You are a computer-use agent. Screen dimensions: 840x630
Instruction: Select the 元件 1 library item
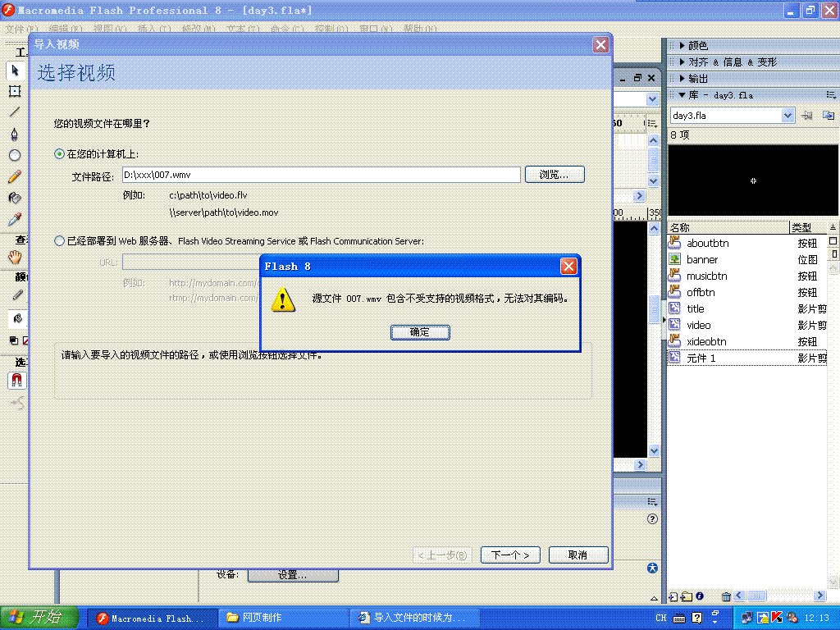pyautogui.click(x=746, y=358)
